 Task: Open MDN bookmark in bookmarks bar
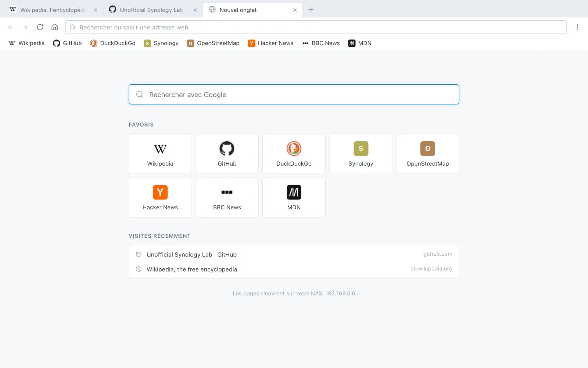(360, 43)
